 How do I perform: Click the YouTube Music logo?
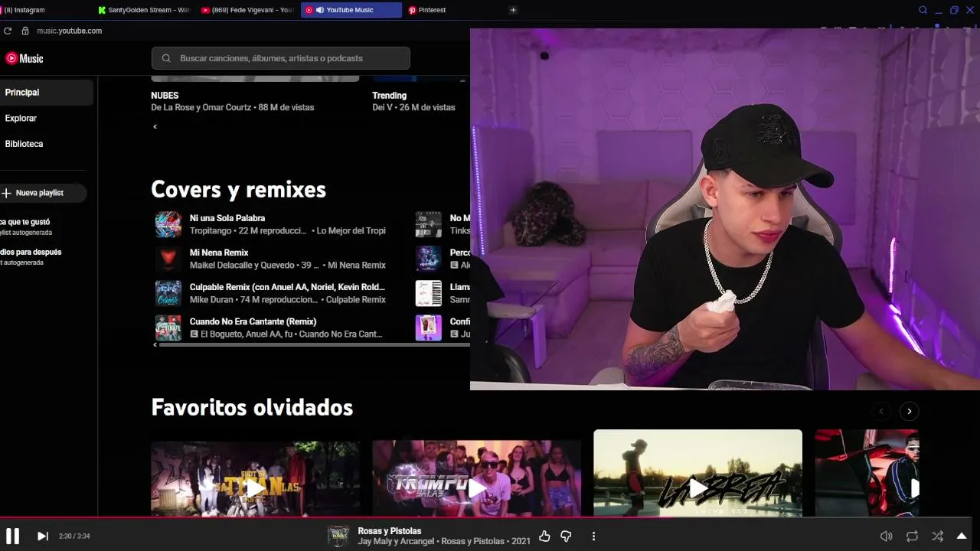[24, 58]
